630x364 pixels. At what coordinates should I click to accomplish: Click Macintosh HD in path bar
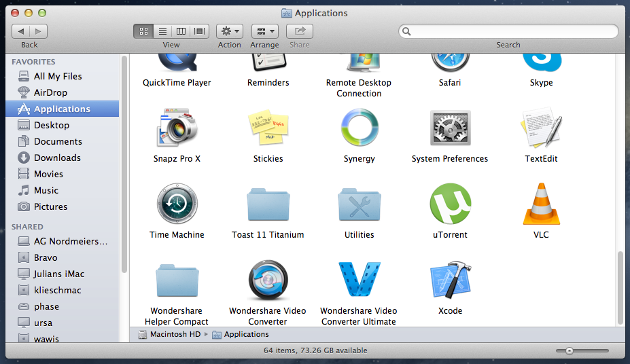tap(175, 334)
